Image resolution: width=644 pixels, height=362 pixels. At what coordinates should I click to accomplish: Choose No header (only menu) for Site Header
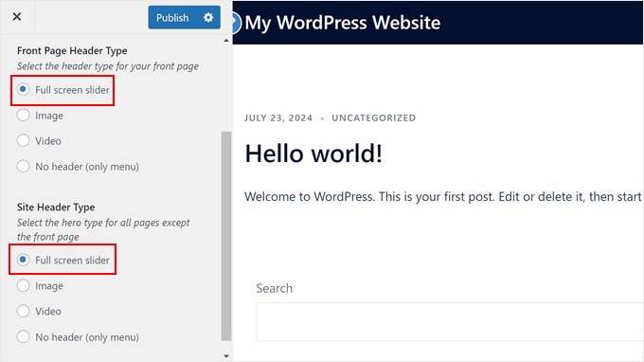(x=23, y=337)
